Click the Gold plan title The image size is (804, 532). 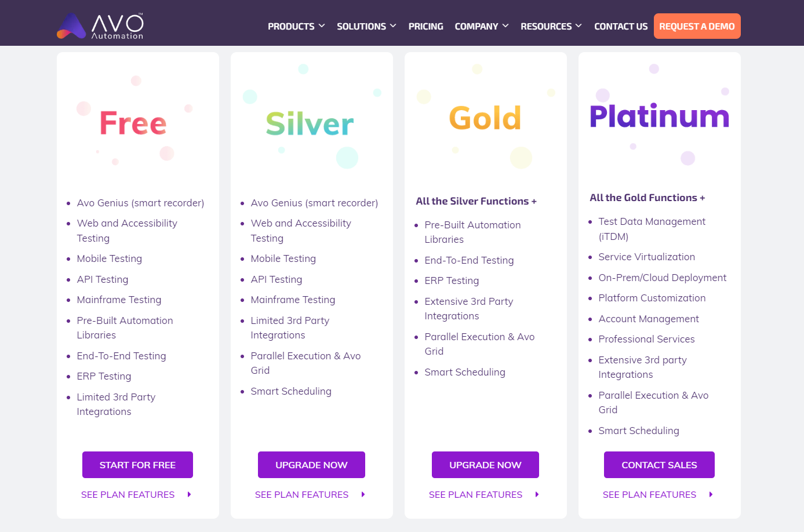point(485,118)
